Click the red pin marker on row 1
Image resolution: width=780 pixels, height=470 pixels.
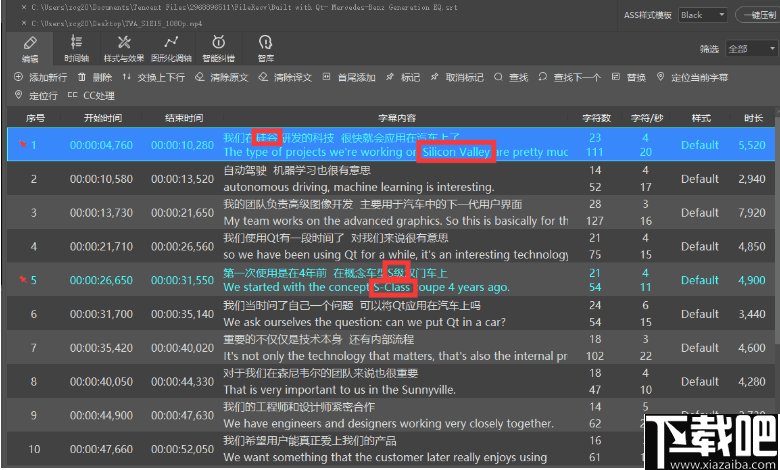click(23, 144)
